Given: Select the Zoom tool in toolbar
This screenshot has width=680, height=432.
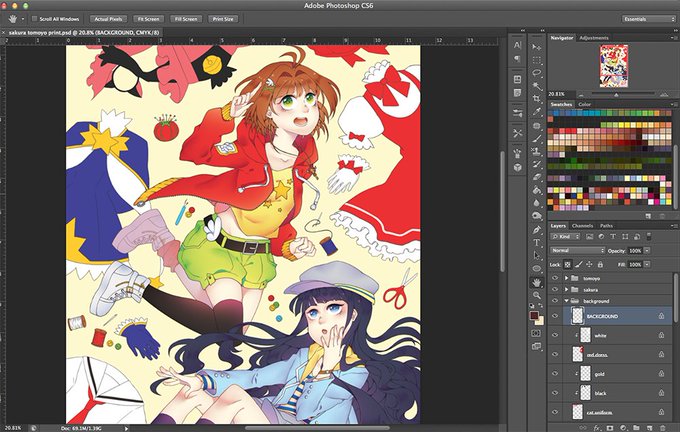Looking at the screenshot, I should (537, 295).
